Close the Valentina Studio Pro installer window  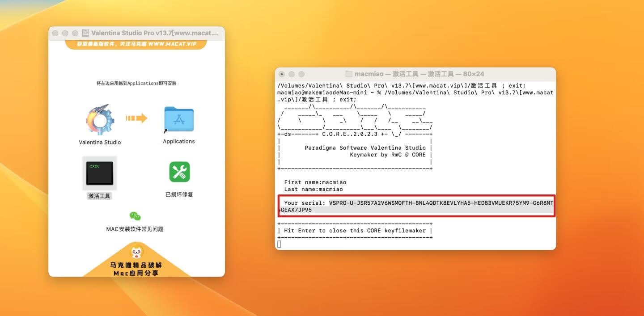tap(55, 33)
